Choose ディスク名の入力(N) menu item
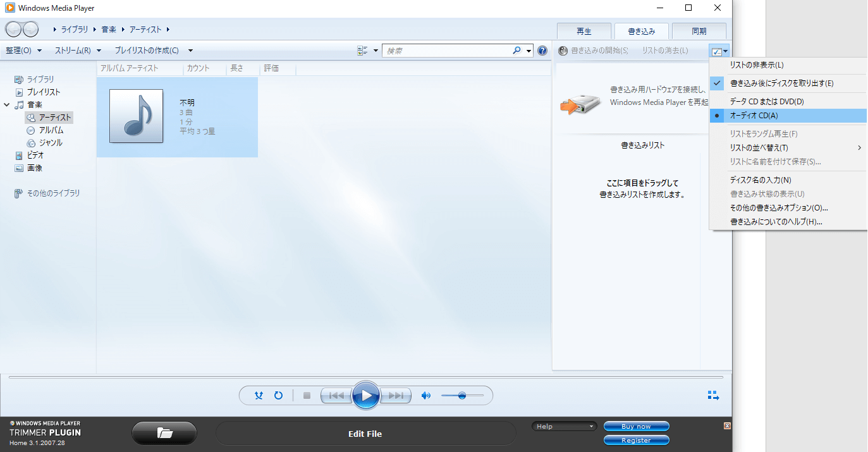868x452 pixels. pyautogui.click(x=788, y=180)
